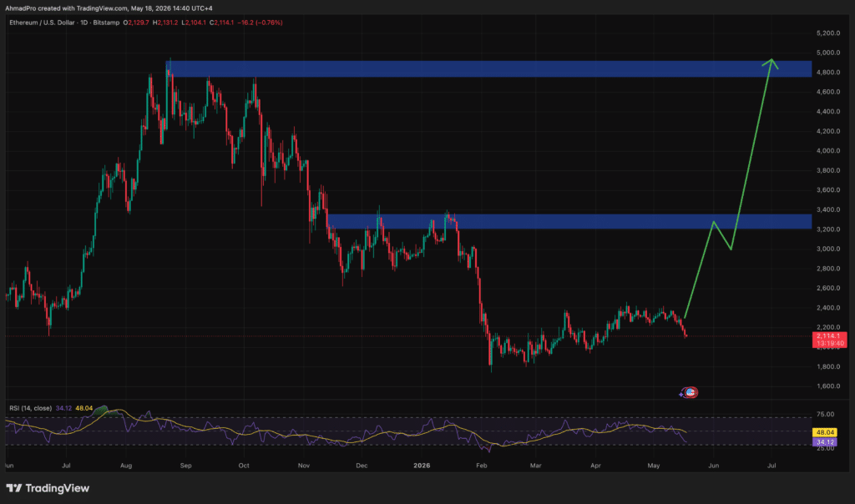Click the 4,400.0 price axis label
Screen dimensions: 855x504
coord(827,112)
